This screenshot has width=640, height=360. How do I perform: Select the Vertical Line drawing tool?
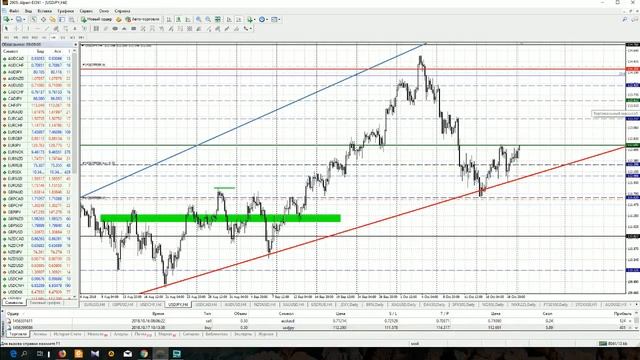click(28, 29)
